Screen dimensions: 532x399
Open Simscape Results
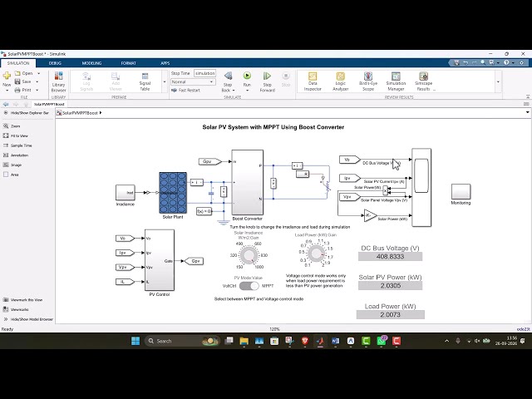pyautogui.click(x=423, y=81)
